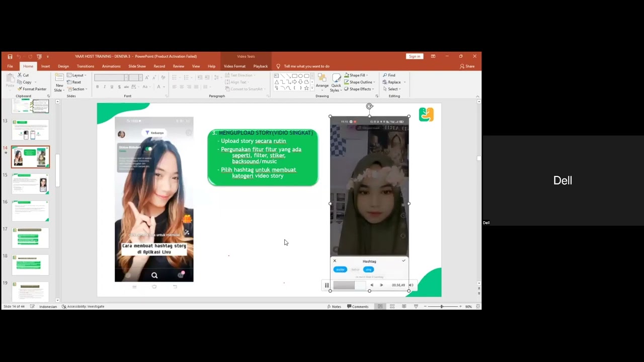644x362 pixels.
Task: Select slide 15 thumbnail
Action: (x=30, y=184)
